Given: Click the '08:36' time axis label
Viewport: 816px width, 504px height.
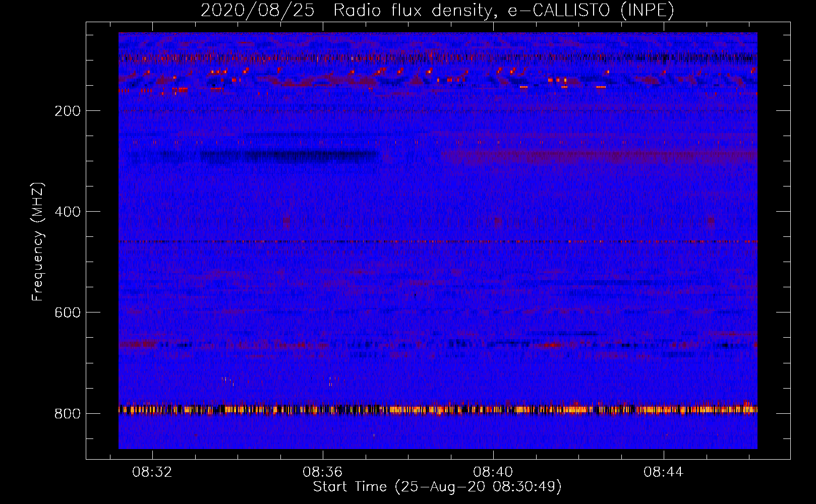Looking at the screenshot, I should [323, 472].
